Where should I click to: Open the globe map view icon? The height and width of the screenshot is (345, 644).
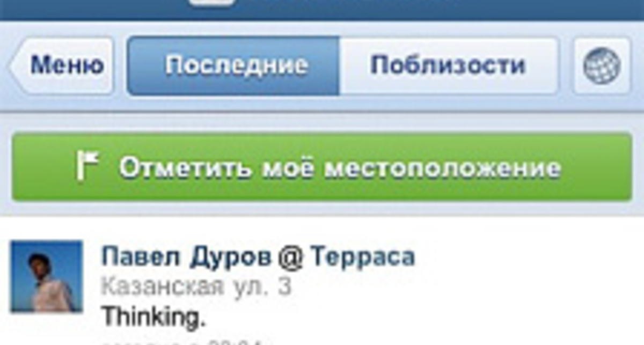click(x=602, y=66)
